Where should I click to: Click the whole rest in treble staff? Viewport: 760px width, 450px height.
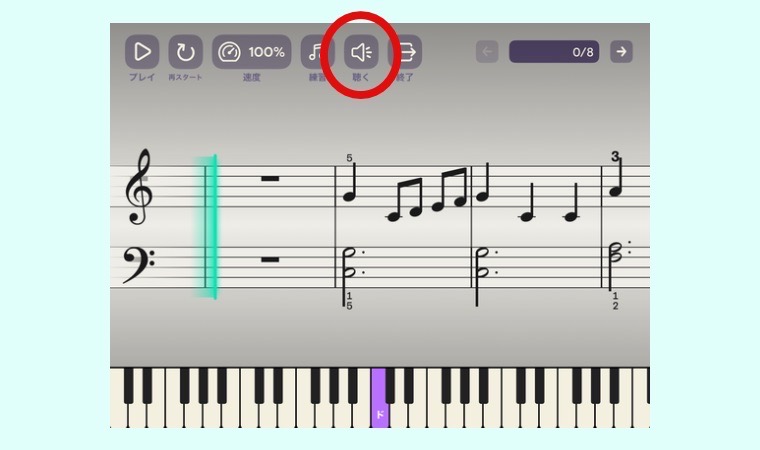pos(270,178)
